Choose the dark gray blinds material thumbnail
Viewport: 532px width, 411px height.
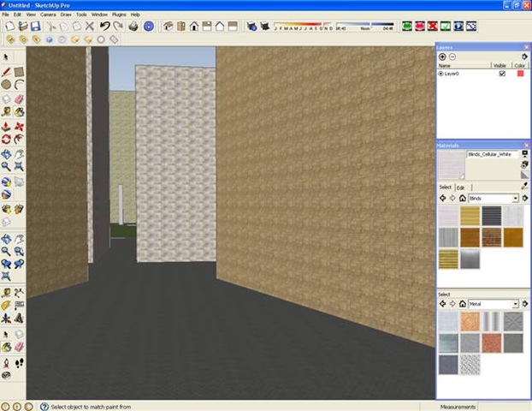[491, 216]
